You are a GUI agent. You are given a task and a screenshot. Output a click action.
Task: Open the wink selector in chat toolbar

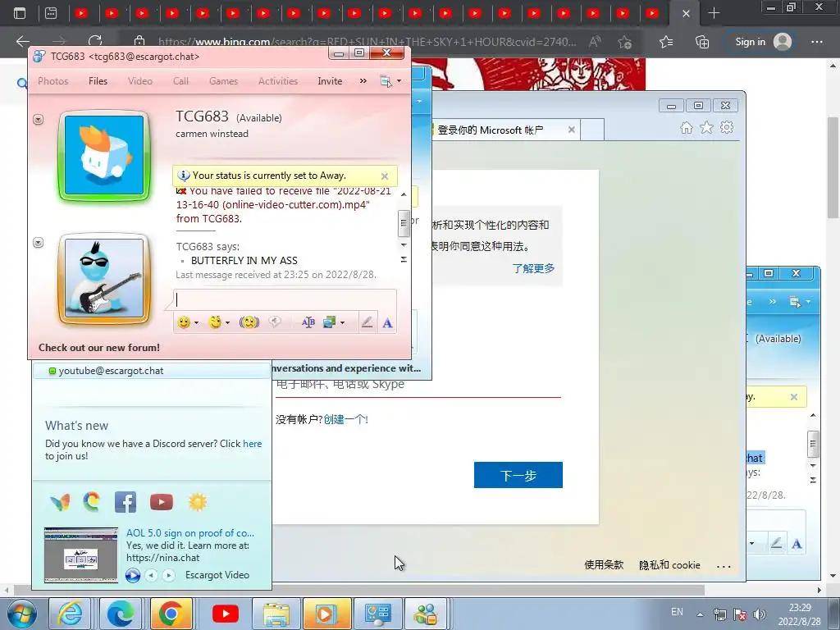click(x=216, y=322)
